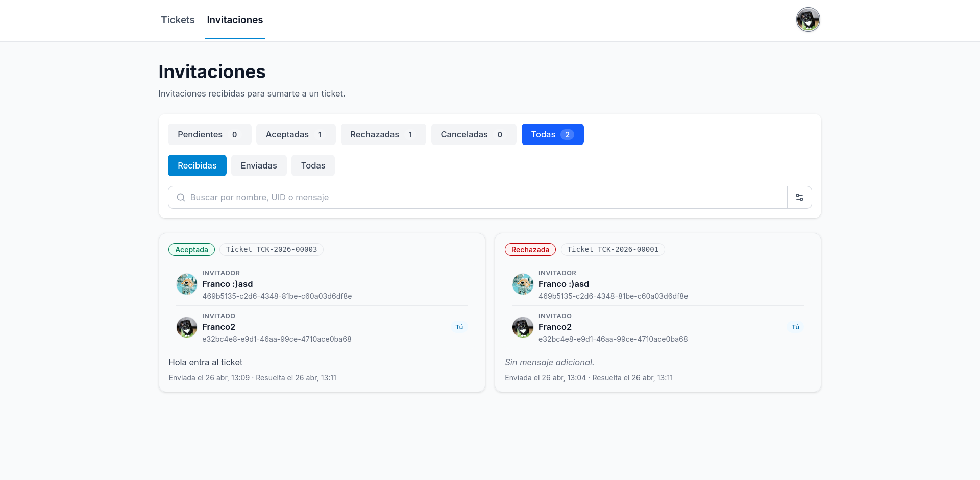Click the Tú badge in Rechazada card

795,327
